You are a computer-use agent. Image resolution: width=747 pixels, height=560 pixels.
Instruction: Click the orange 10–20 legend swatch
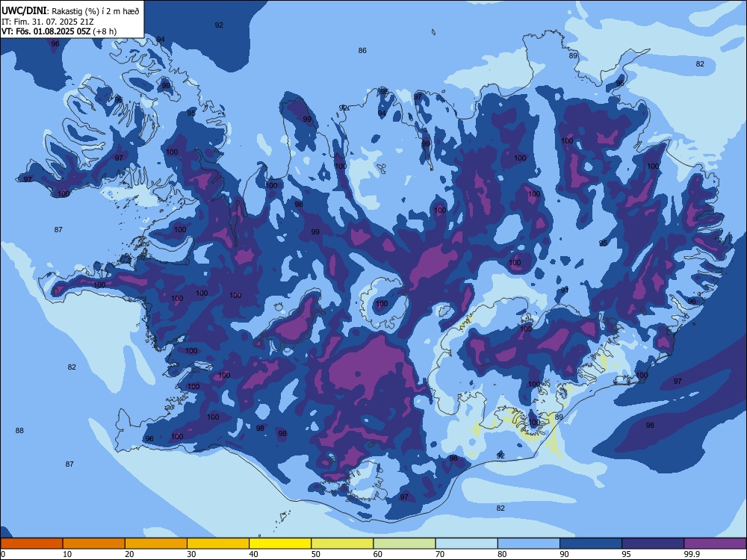[94, 544]
